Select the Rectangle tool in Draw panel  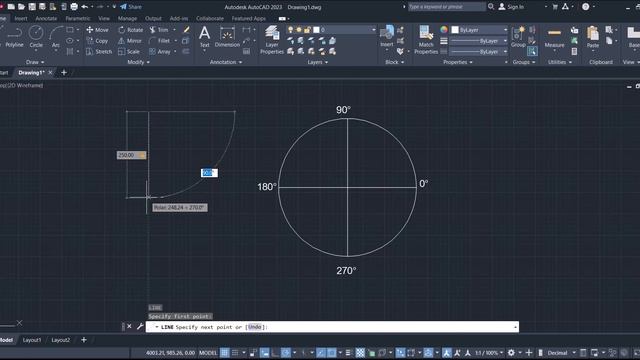(x=70, y=30)
